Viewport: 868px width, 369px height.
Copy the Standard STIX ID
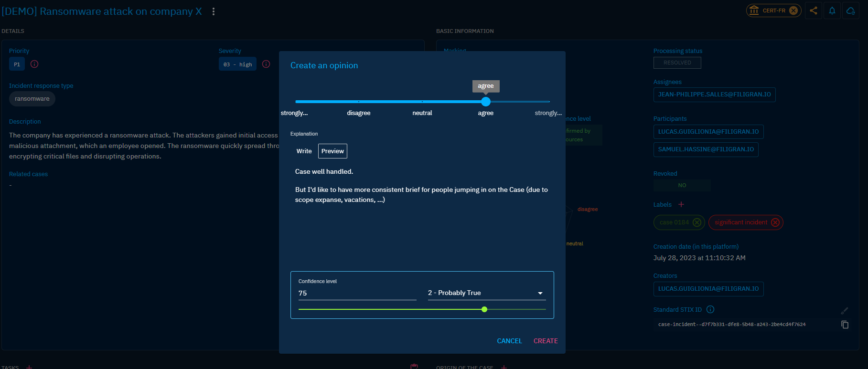pyautogui.click(x=845, y=325)
